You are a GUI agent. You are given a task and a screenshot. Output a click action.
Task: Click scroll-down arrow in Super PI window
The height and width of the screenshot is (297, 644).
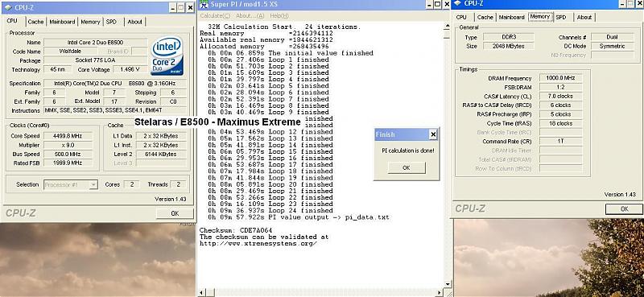(448, 284)
